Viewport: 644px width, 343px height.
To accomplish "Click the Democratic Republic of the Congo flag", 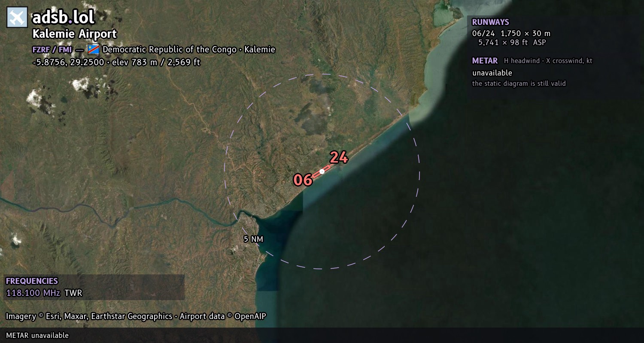I will click(94, 49).
